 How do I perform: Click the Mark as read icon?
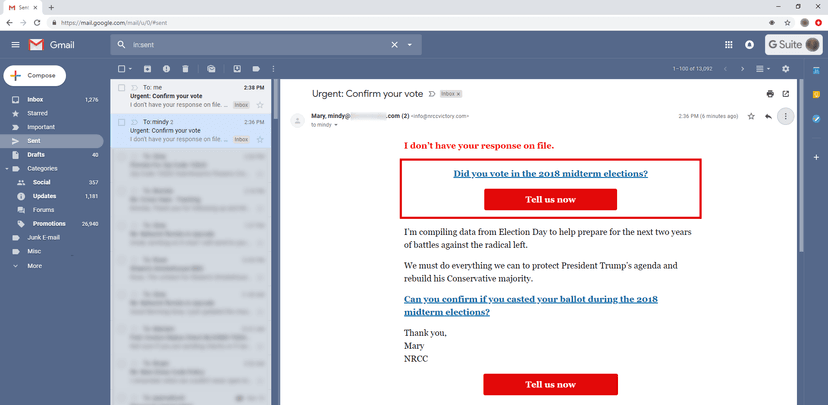[211, 69]
